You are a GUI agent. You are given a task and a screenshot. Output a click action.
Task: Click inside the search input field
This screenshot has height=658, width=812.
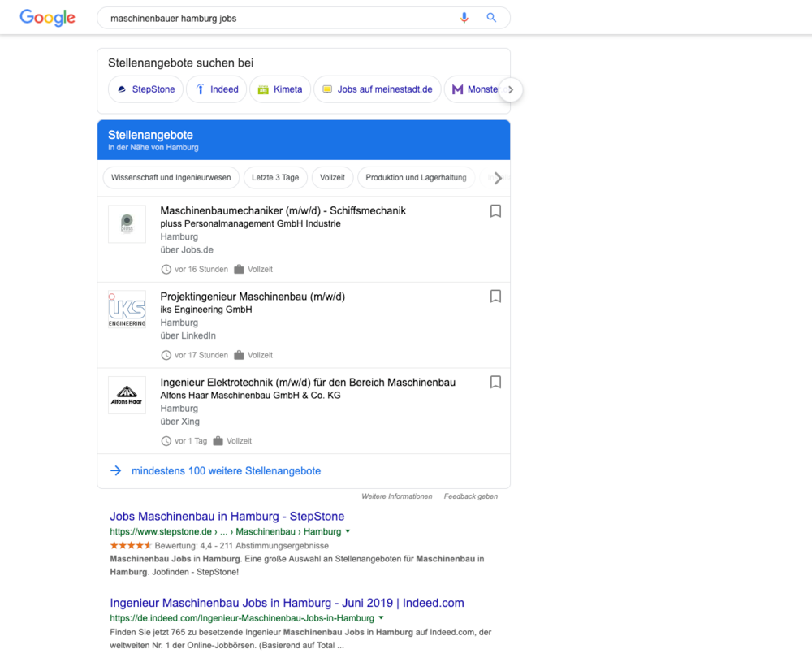coord(244,17)
